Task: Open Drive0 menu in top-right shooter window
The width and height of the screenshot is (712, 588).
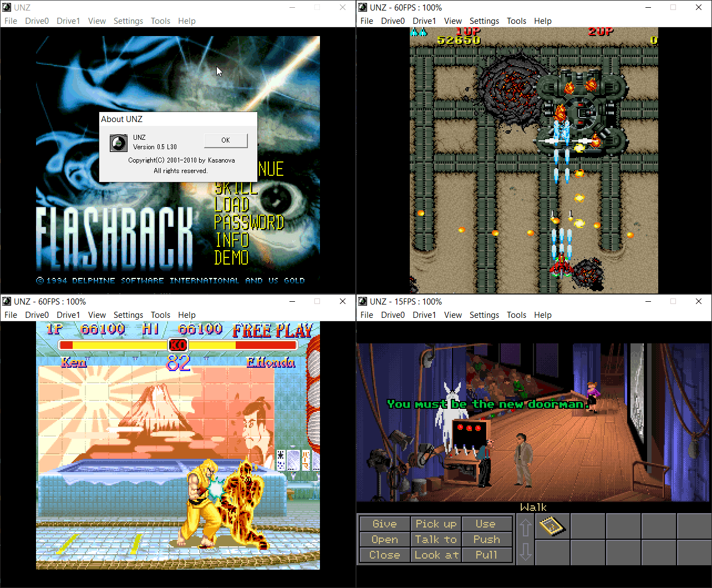Action: 393,21
